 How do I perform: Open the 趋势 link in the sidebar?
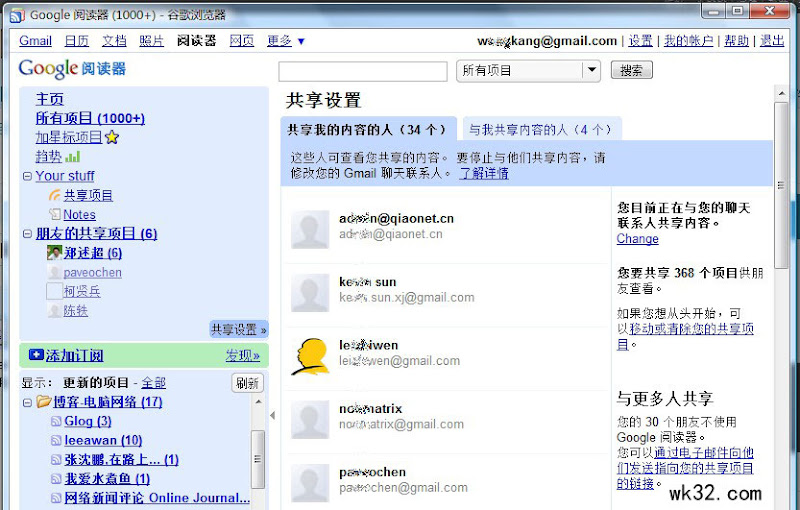click(x=48, y=157)
